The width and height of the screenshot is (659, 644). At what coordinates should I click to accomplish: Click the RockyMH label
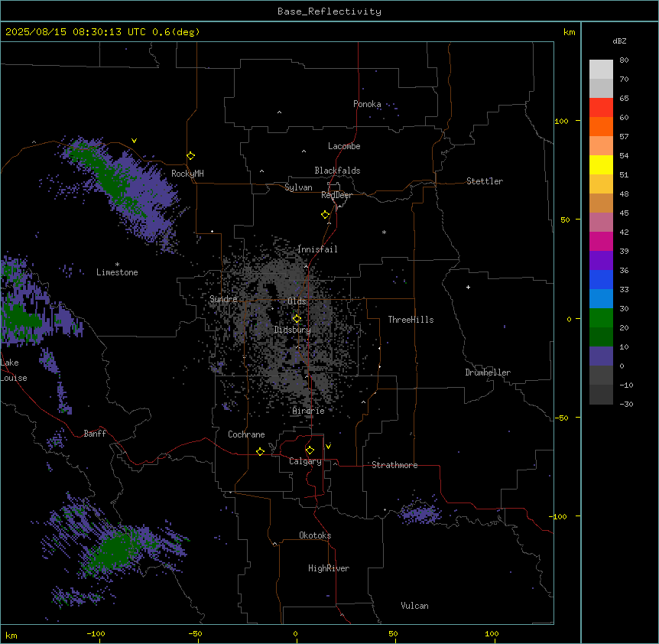[187, 174]
